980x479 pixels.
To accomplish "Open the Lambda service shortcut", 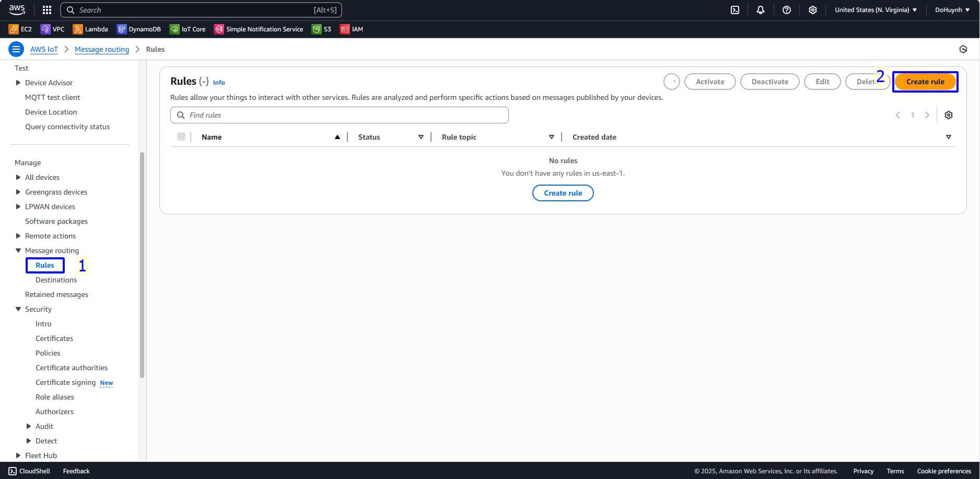I will (90, 29).
